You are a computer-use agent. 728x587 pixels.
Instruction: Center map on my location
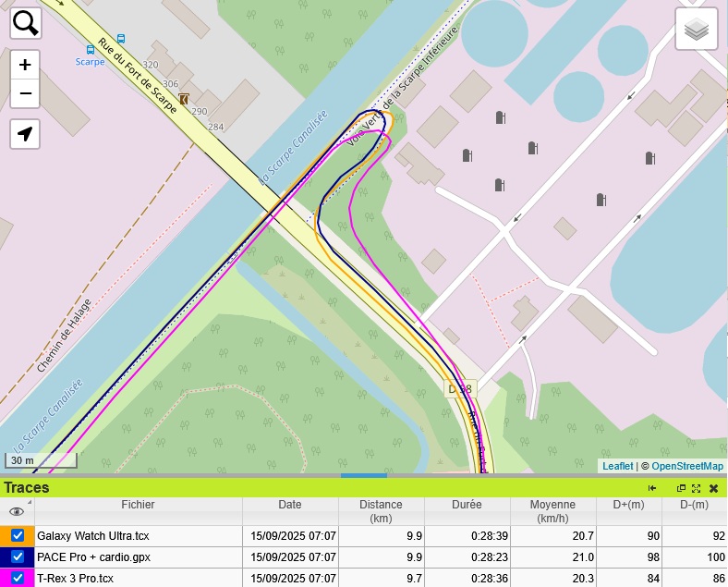pyautogui.click(x=26, y=134)
